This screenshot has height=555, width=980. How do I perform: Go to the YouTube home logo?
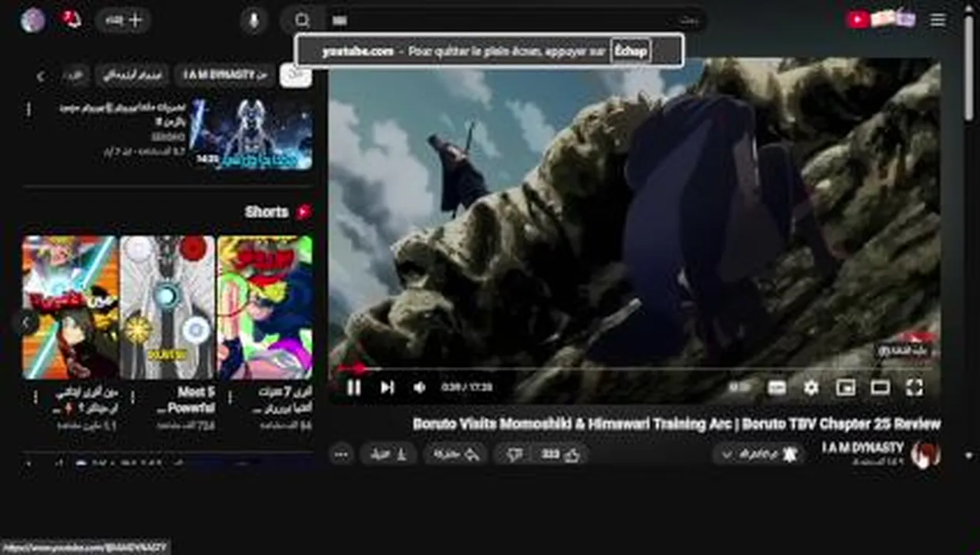tap(881, 19)
